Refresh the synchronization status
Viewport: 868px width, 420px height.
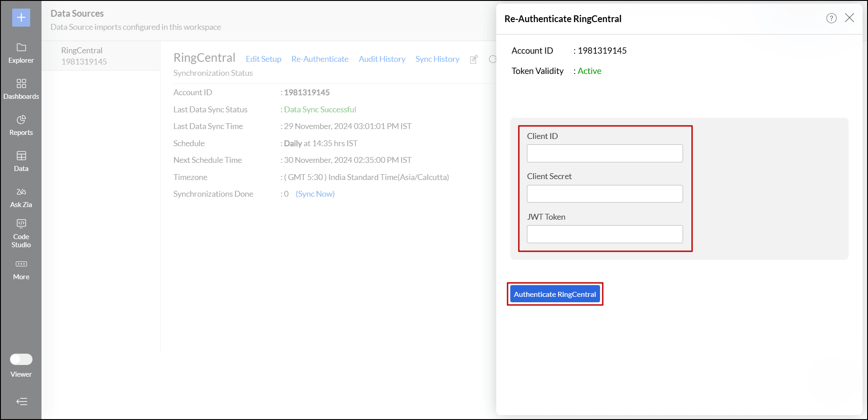click(x=493, y=59)
